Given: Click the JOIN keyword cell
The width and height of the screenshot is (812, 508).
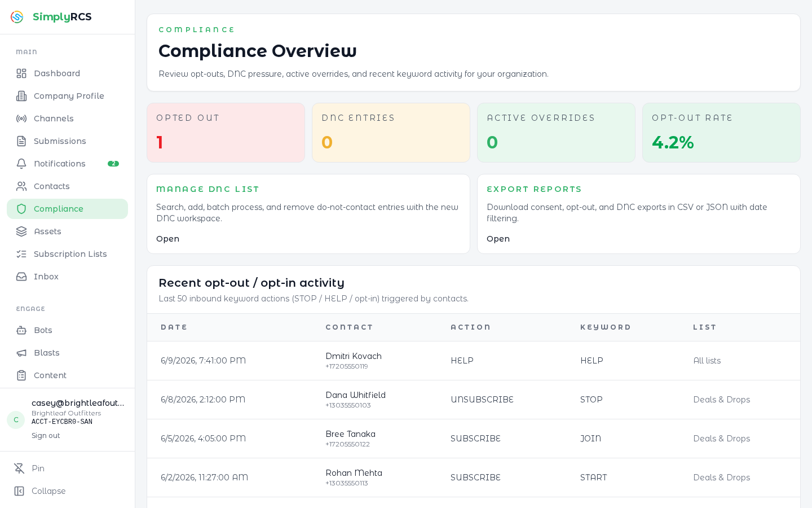Looking at the screenshot, I should point(590,439).
